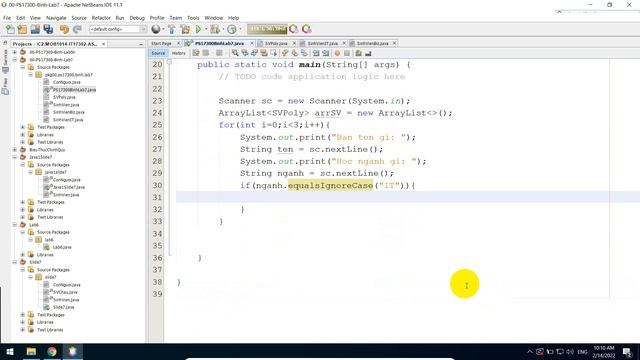Click the magnifier Find Selection icon
This screenshot has width=640, height=360.
(x=235, y=53)
